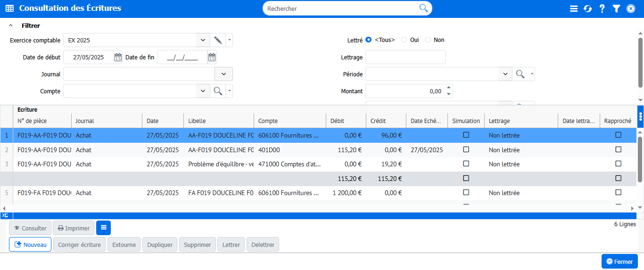Click the refresh icon in header
The width and height of the screenshot is (644, 270).
(x=587, y=8)
